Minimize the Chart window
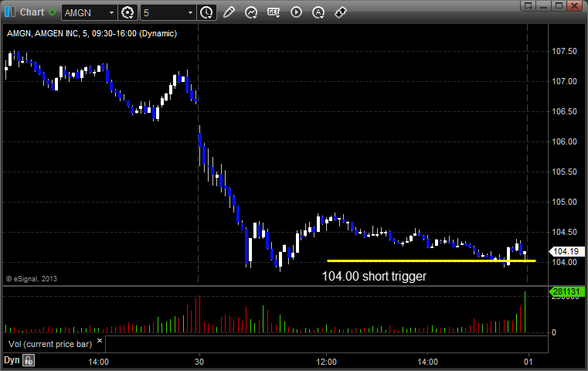 [544, 5]
